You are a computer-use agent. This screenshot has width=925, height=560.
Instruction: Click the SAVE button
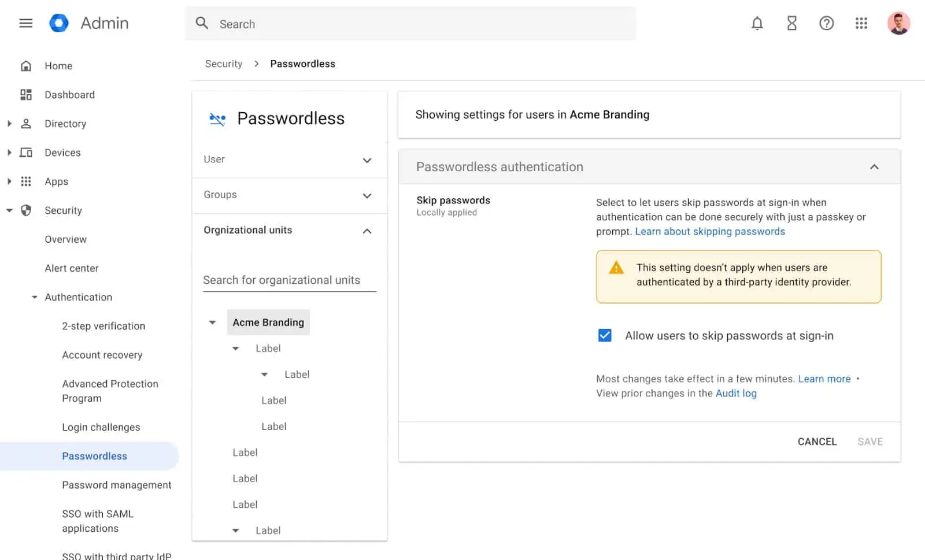point(870,442)
